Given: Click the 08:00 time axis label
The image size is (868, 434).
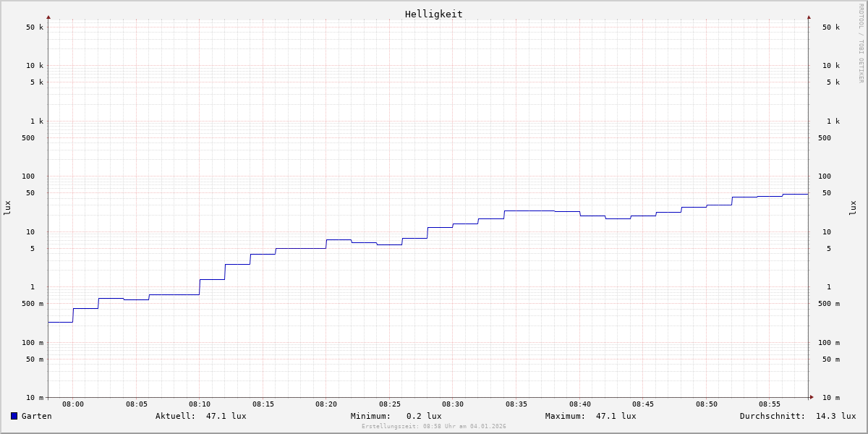Looking at the screenshot, I should pos(73,404).
